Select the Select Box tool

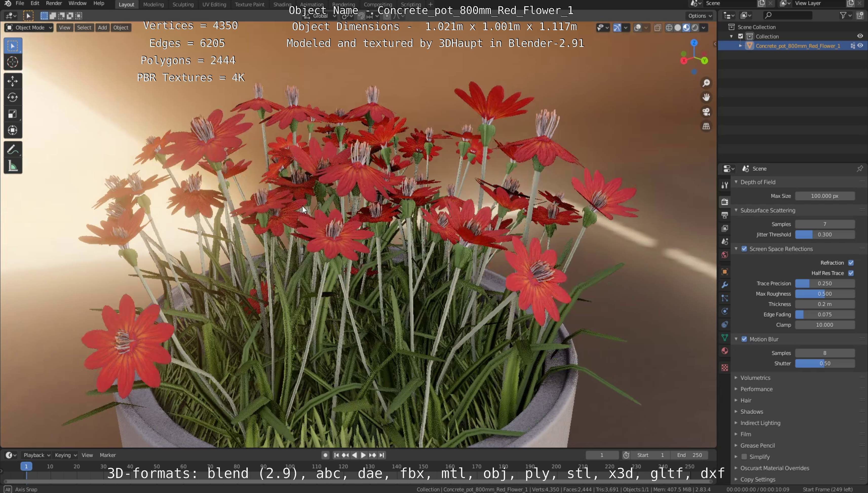tap(13, 46)
